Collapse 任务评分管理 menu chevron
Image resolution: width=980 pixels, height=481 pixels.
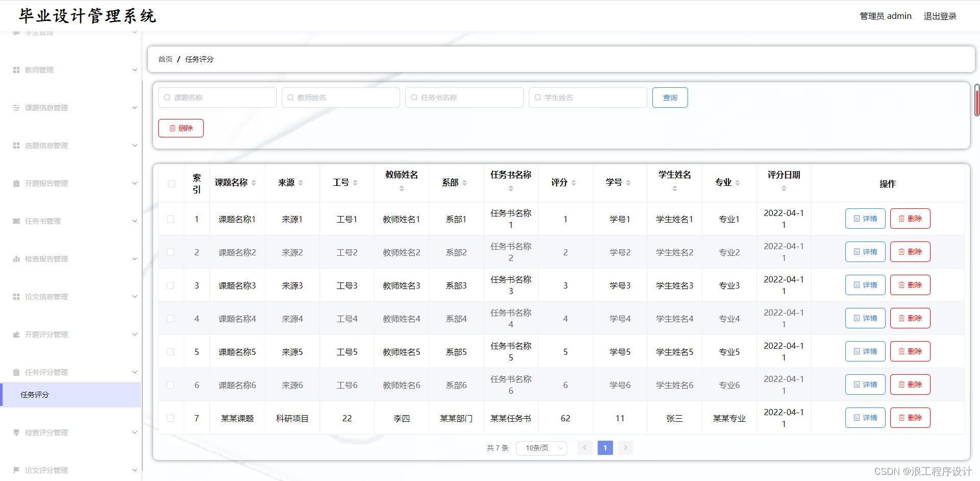click(x=135, y=372)
